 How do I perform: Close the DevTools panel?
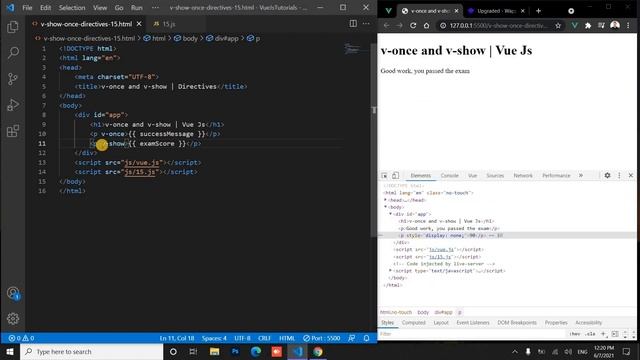click(x=631, y=175)
